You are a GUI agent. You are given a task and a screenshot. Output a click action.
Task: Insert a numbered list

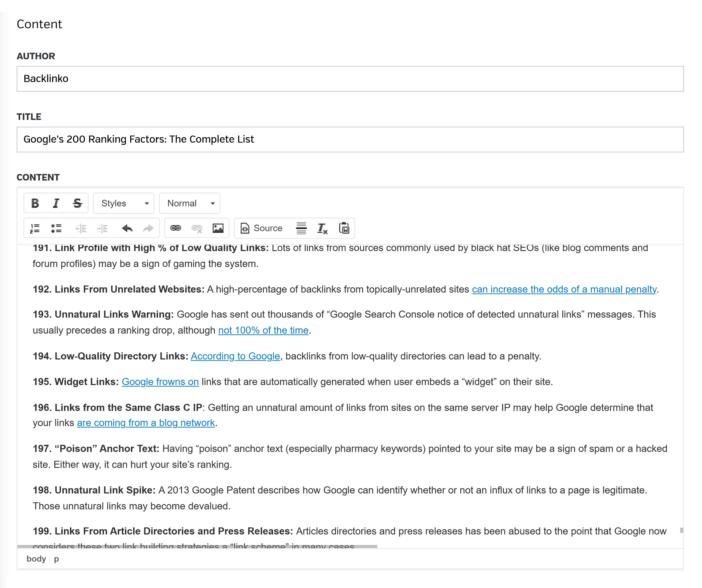click(x=35, y=228)
